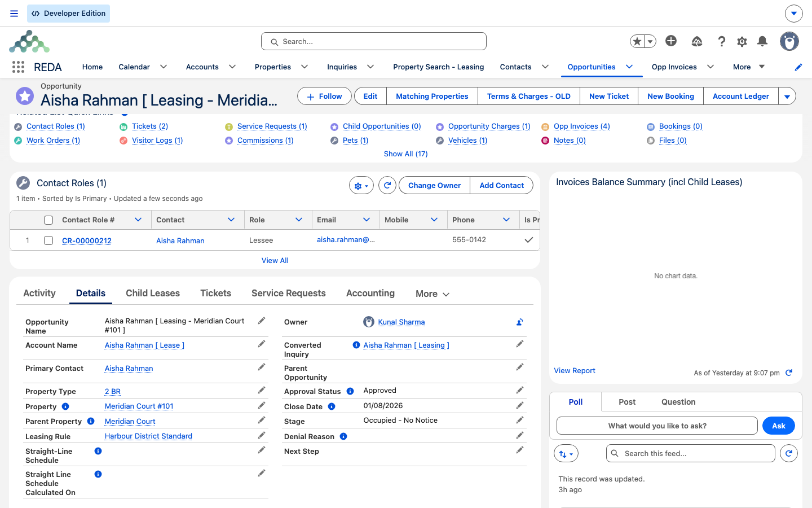Refresh the activity feed
Viewport: 812px width, 508px height.
point(789,453)
